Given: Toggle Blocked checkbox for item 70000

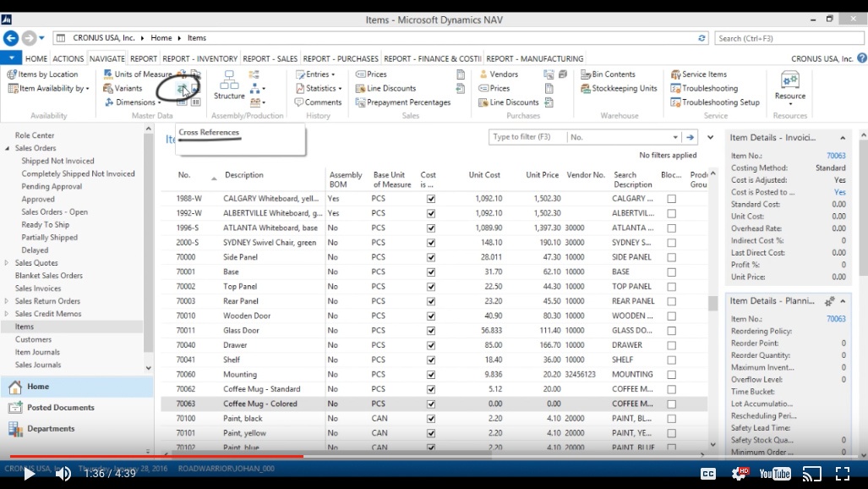Looking at the screenshot, I should (671, 257).
